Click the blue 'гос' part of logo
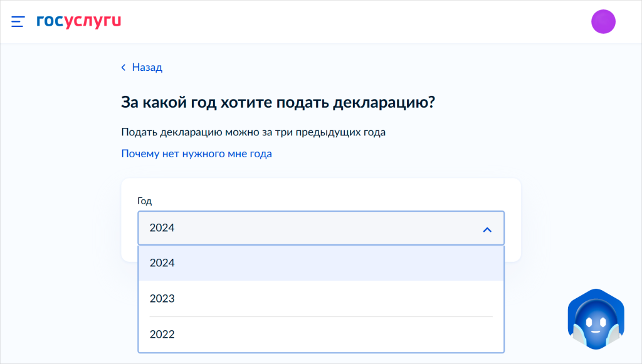The width and height of the screenshot is (642, 364). [50, 21]
